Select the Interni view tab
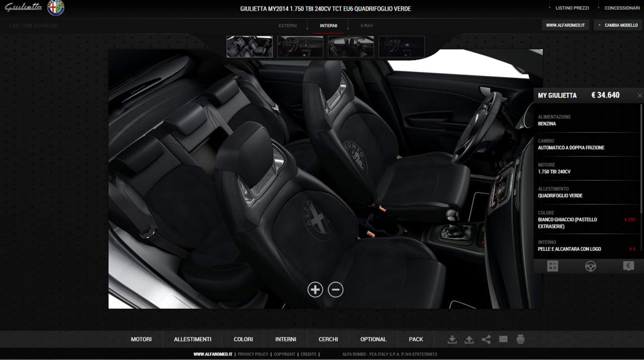644x360 pixels. [x=329, y=26]
